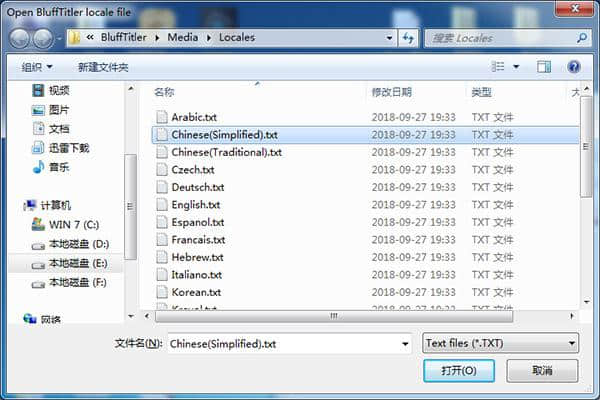Select the music library icon in sidebar
Viewport: 600px width, 400px height.
[x=38, y=167]
